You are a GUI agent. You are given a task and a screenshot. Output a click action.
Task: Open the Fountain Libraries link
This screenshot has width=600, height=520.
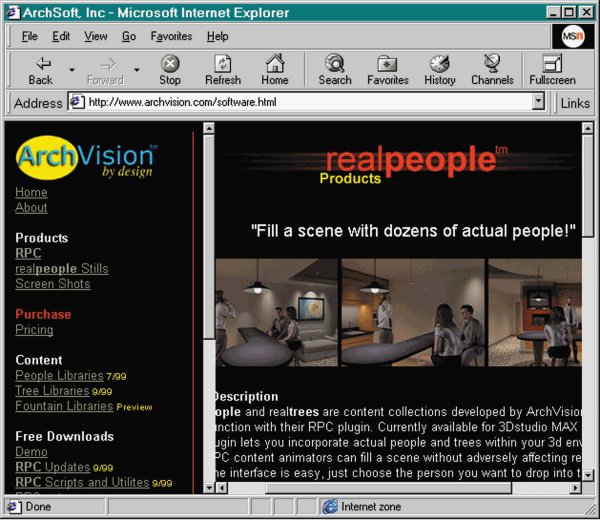(64, 406)
